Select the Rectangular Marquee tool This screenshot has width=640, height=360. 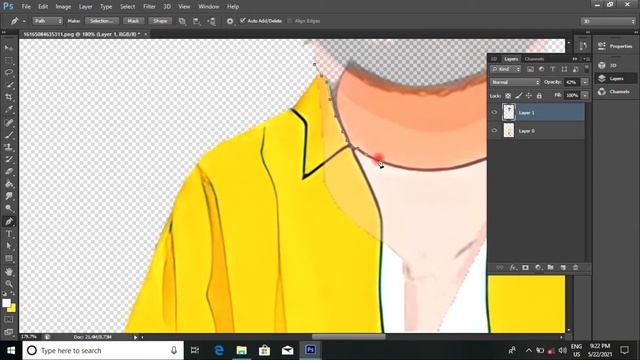[x=9, y=60]
